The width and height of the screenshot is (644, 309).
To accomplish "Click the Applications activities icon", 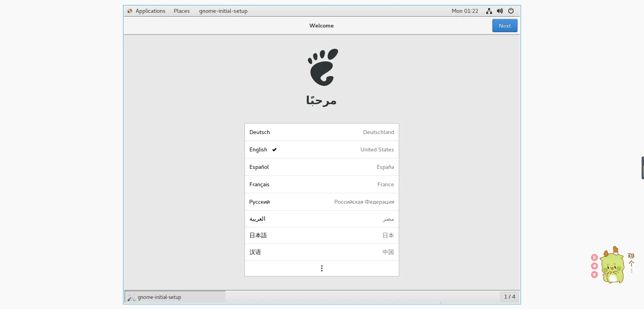I will [x=130, y=11].
